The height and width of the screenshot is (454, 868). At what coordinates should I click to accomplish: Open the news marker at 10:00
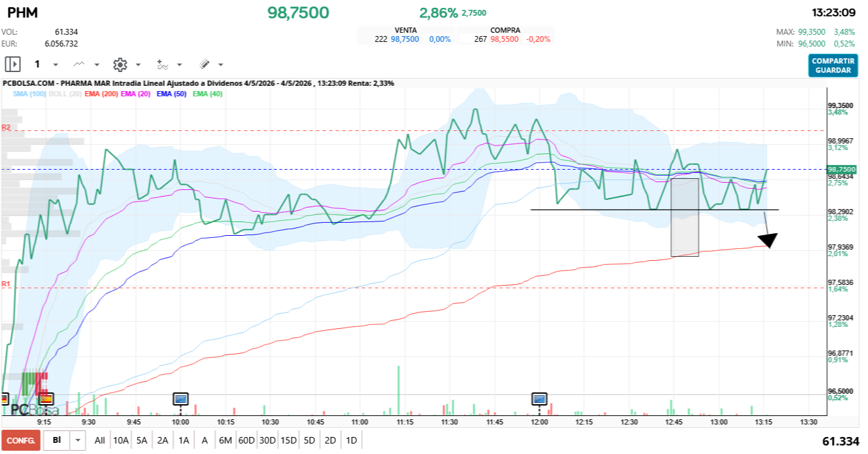(x=180, y=398)
